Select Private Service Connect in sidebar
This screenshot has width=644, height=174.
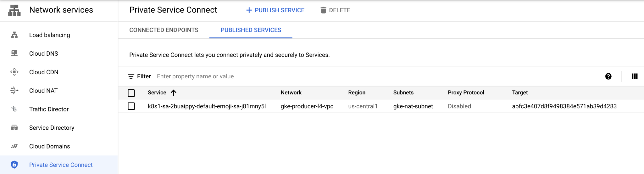(61, 165)
